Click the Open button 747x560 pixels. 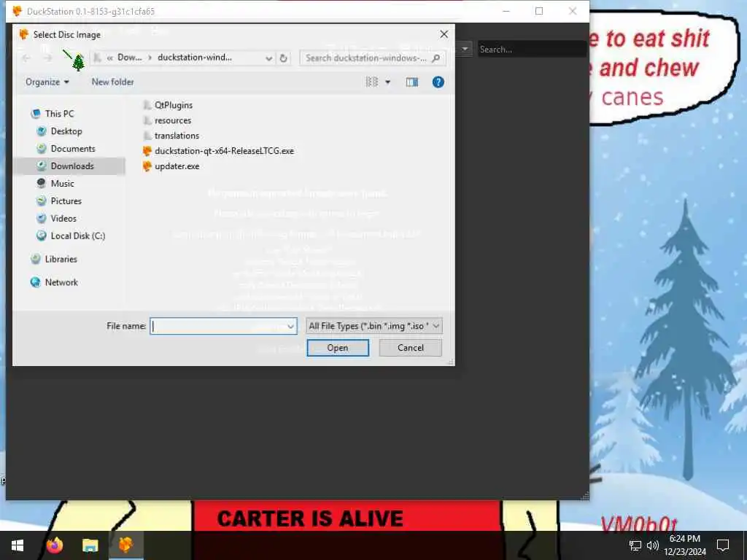click(338, 348)
